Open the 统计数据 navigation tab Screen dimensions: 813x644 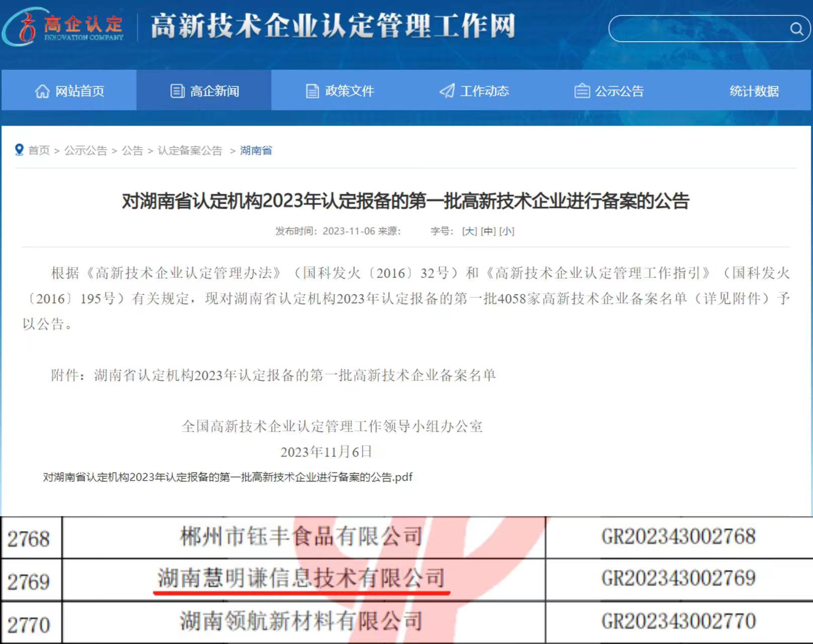[754, 91]
